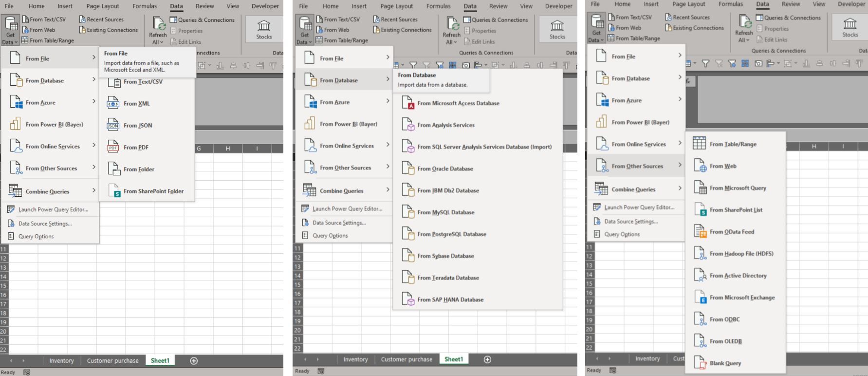This screenshot has width=868, height=376.
Task: Choose From IBM Db2 Database
Action: point(478,190)
